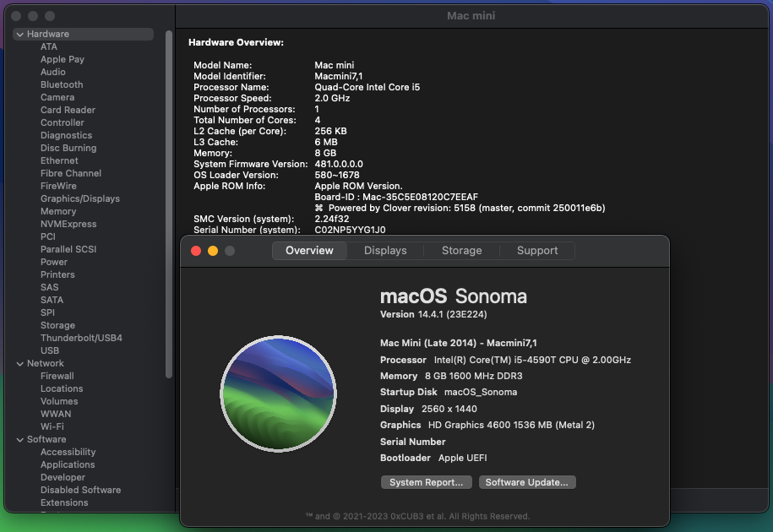Select Extensions under Software
This screenshot has height=532, width=773.
tap(64, 503)
